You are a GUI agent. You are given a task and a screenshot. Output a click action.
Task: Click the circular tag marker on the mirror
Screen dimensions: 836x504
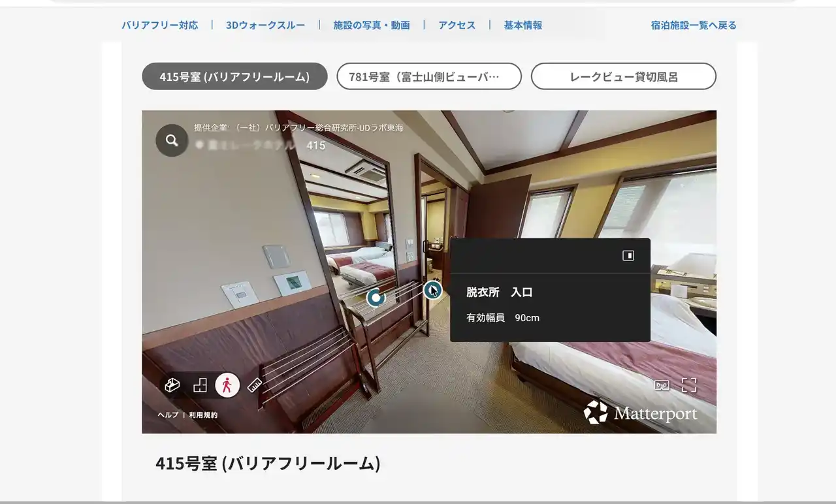coord(376,298)
